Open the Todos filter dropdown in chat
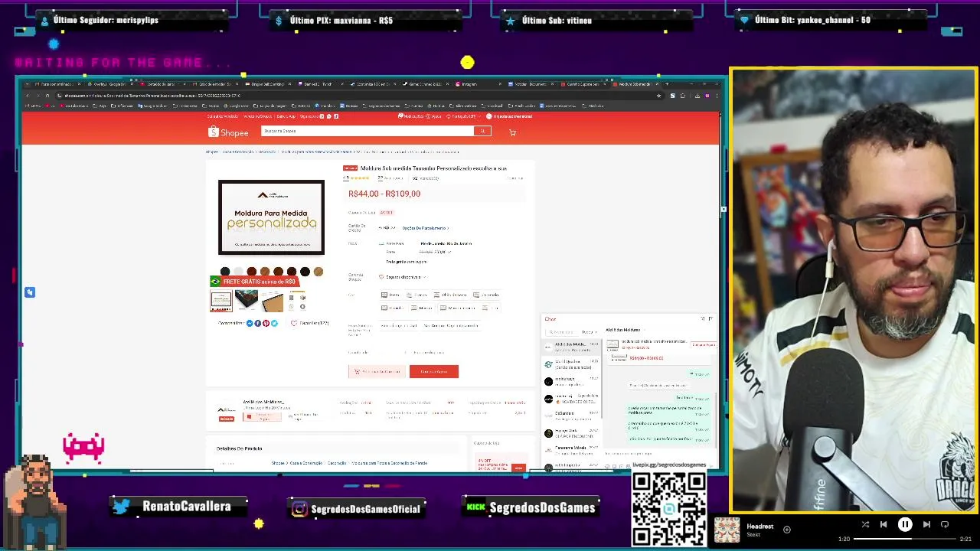The height and width of the screenshot is (551, 980). pyautogui.click(x=588, y=332)
